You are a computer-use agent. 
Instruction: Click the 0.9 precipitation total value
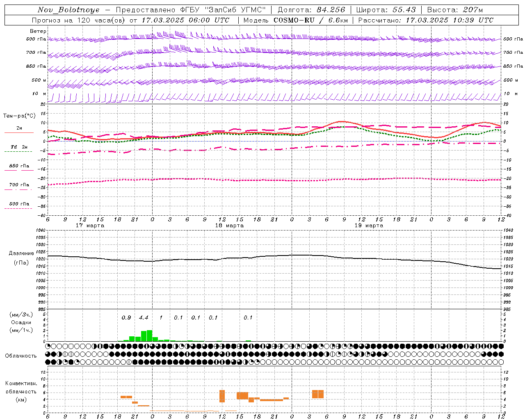(x=126, y=317)
